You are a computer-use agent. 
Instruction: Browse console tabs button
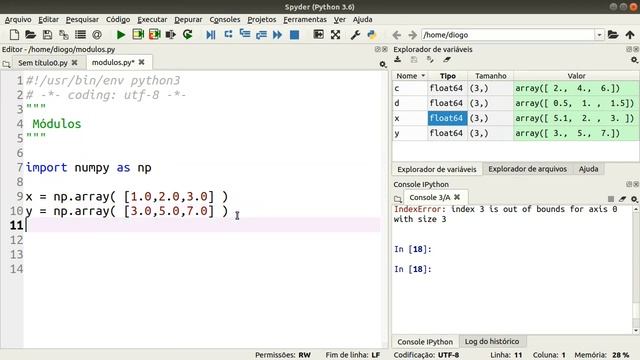398,199
